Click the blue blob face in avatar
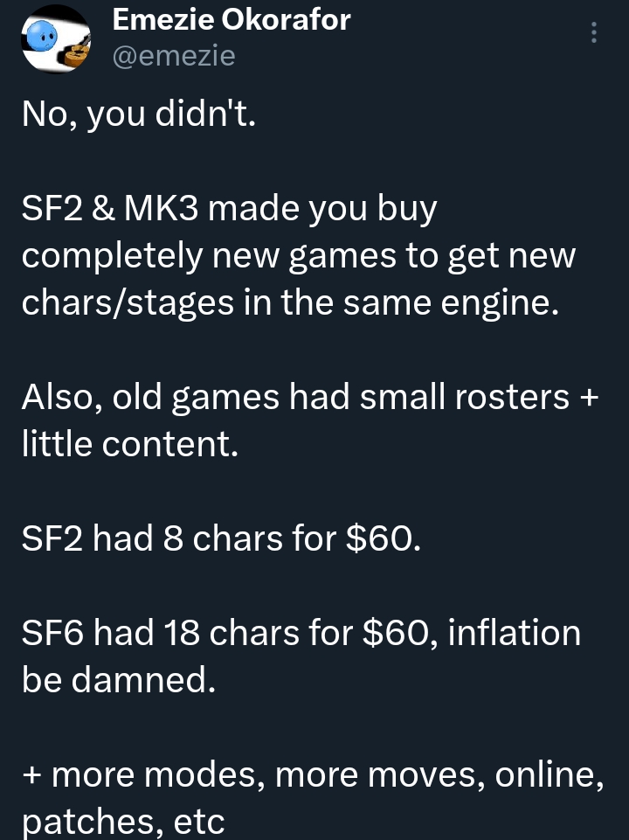Viewport: 629px width, 840px height. (41, 36)
